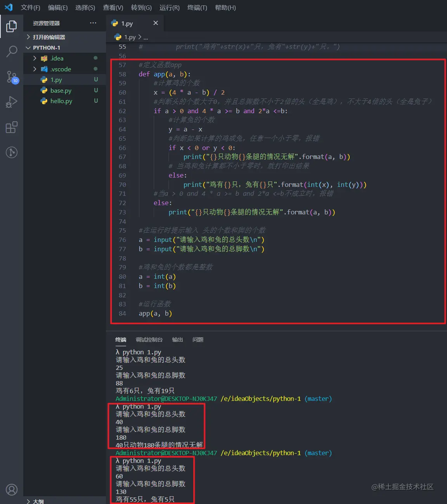Click terminal output '鸡有55只，兔有5只'
The width and height of the screenshot is (447, 504).
tap(145, 499)
